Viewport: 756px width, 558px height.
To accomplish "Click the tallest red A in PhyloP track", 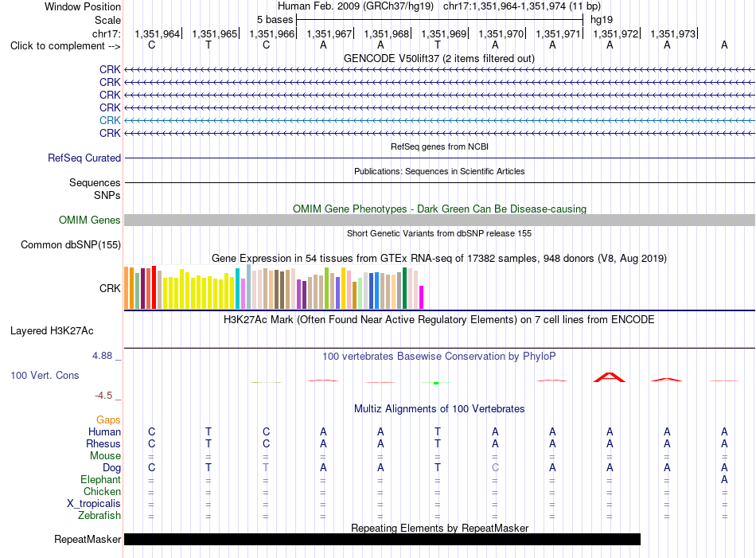I will pos(610,377).
